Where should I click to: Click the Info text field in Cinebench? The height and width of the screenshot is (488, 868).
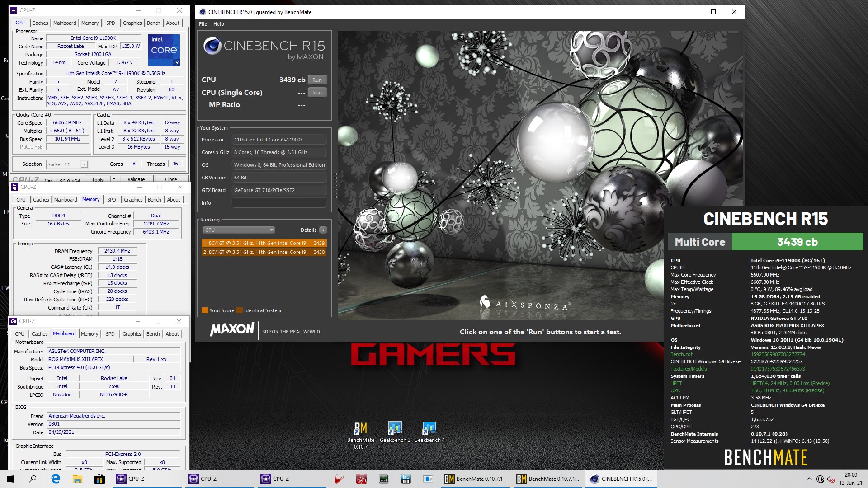point(279,203)
